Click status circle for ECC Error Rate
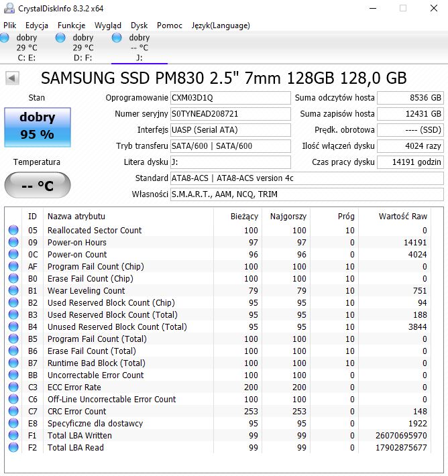This screenshot has height=476, width=448. tap(13, 387)
